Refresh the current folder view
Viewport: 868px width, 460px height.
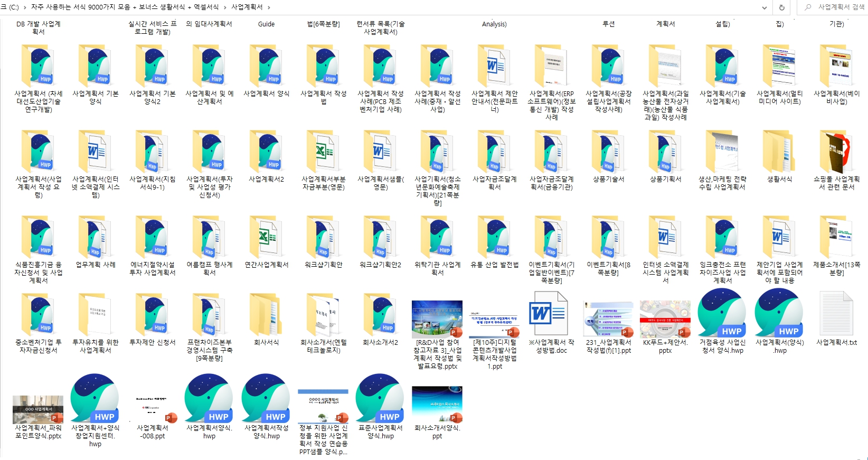click(x=782, y=7)
